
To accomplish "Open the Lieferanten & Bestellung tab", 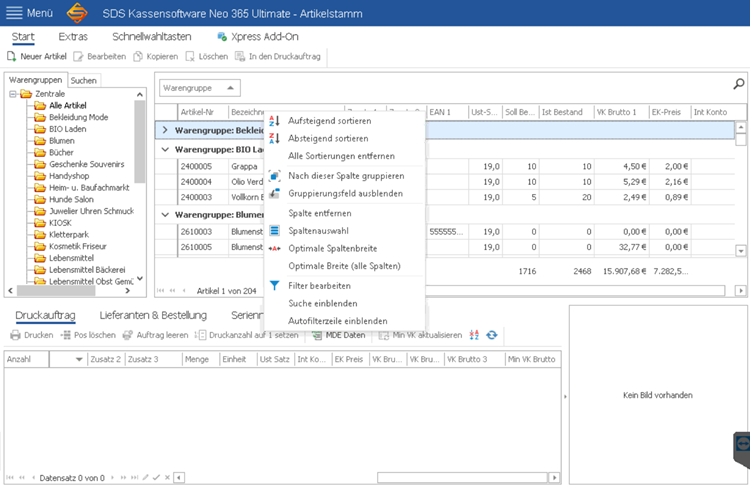I will click(153, 315).
